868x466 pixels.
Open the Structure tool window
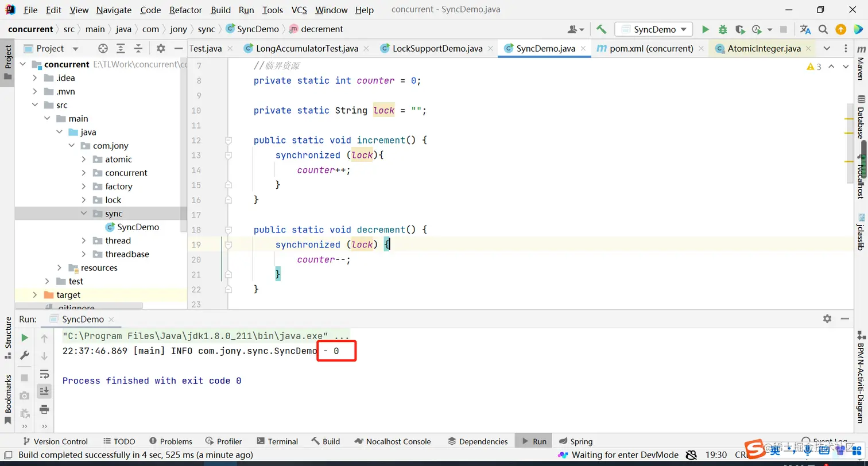click(x=8, y=337)
